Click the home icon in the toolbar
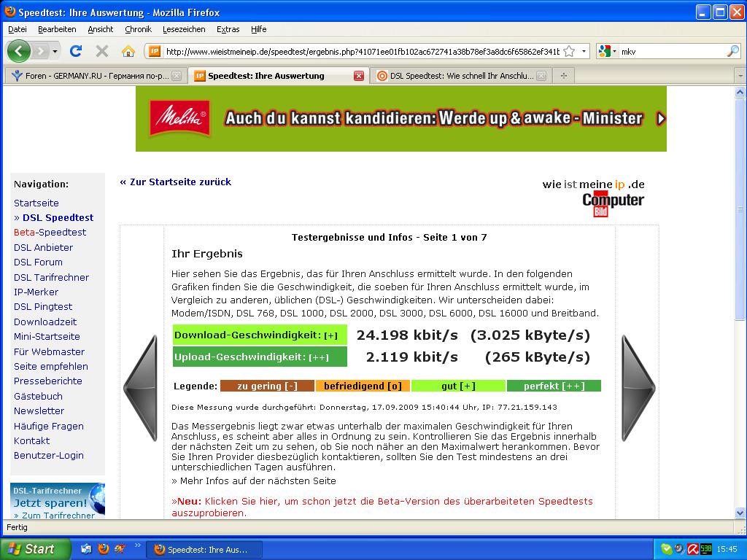 (x=128, y=51)
